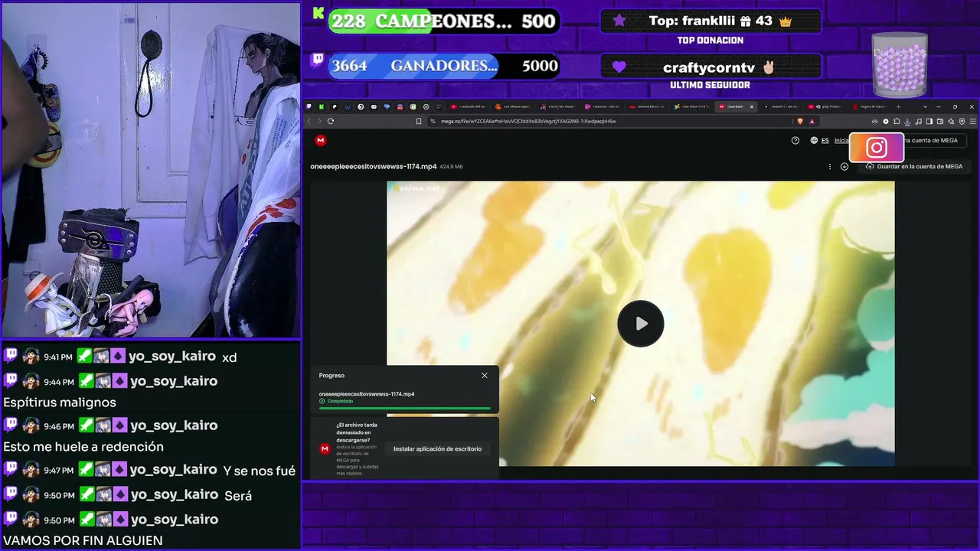Toggle the browser sidebar panel icon
This screenshot has width=980, height=551.
(929, 121)
